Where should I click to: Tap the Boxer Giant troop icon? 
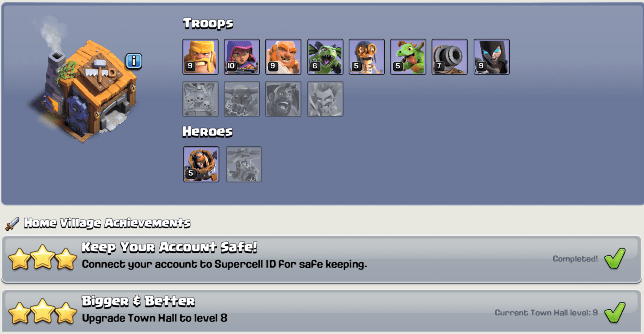point(283,57)
